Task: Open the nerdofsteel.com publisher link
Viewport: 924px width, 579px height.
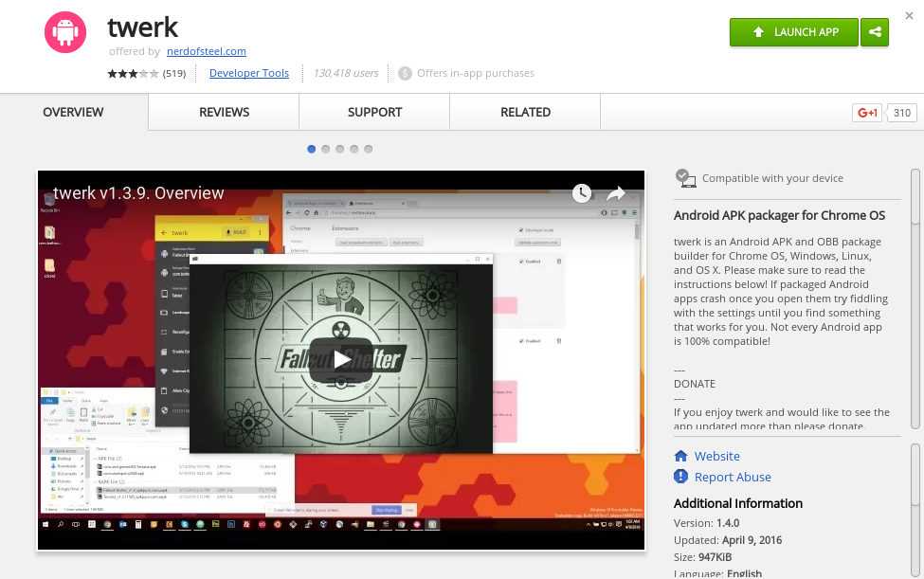Action: click(x=207, y=51)
